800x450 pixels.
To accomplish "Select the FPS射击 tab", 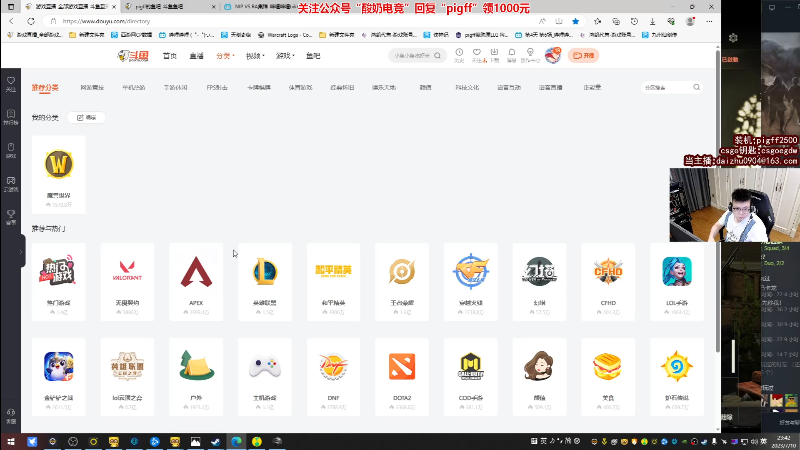I will coord(217,88).
